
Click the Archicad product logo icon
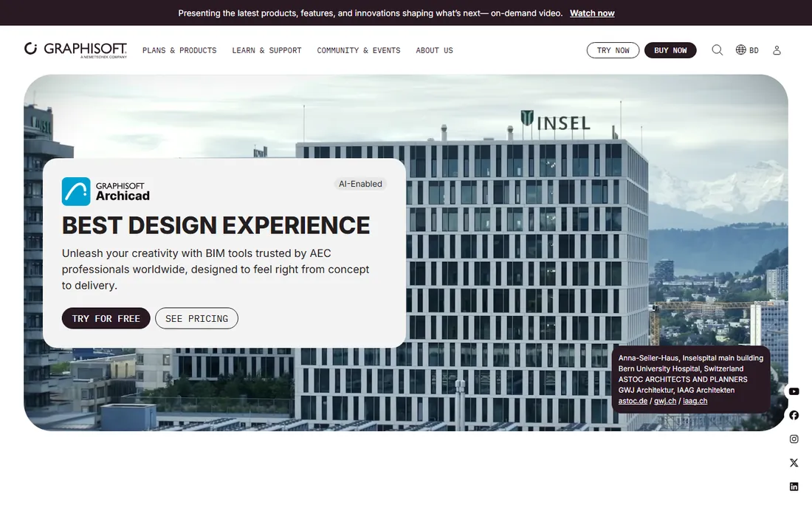(76, 191)
